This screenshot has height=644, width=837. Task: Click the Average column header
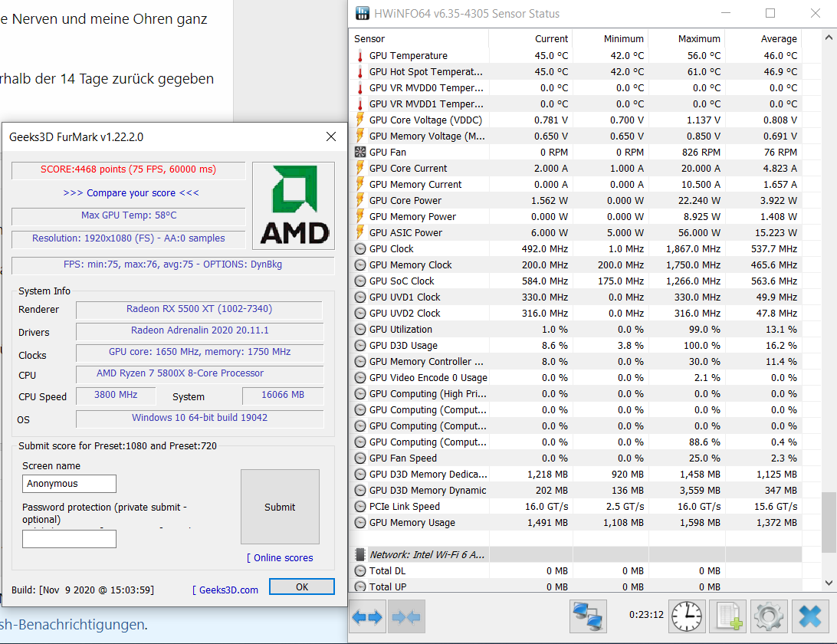[x=763, y=38]
